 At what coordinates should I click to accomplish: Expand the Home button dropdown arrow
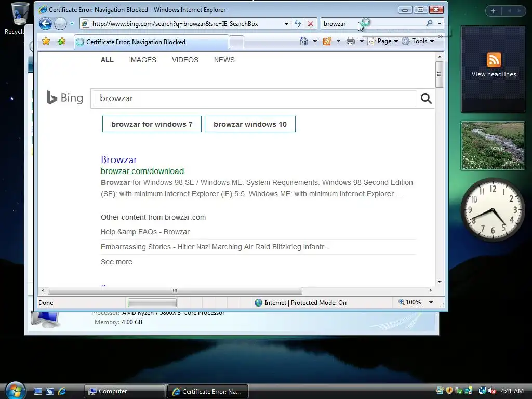point(315,41)
